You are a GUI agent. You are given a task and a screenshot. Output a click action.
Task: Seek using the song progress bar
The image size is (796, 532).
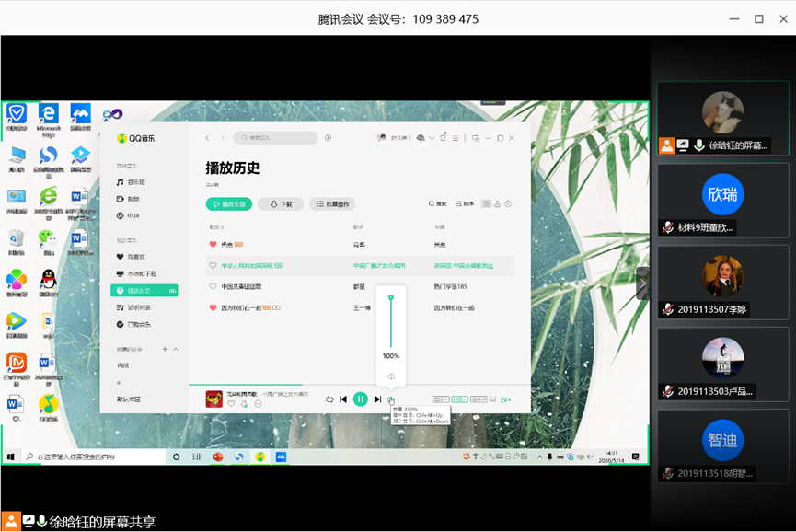360,385
